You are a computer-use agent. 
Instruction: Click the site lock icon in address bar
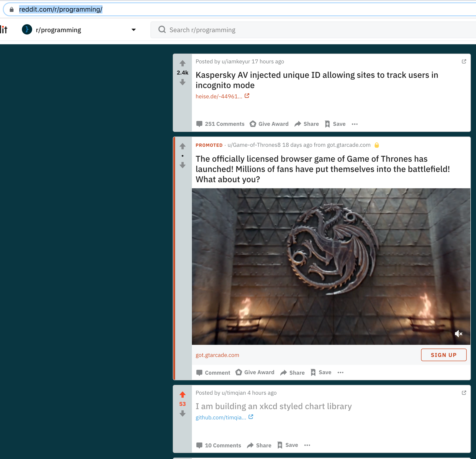point(11,10)
